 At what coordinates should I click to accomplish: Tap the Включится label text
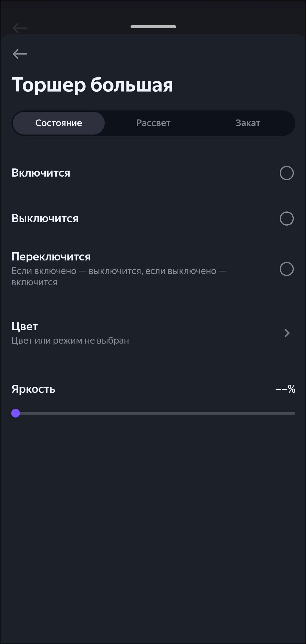point(41,173)
